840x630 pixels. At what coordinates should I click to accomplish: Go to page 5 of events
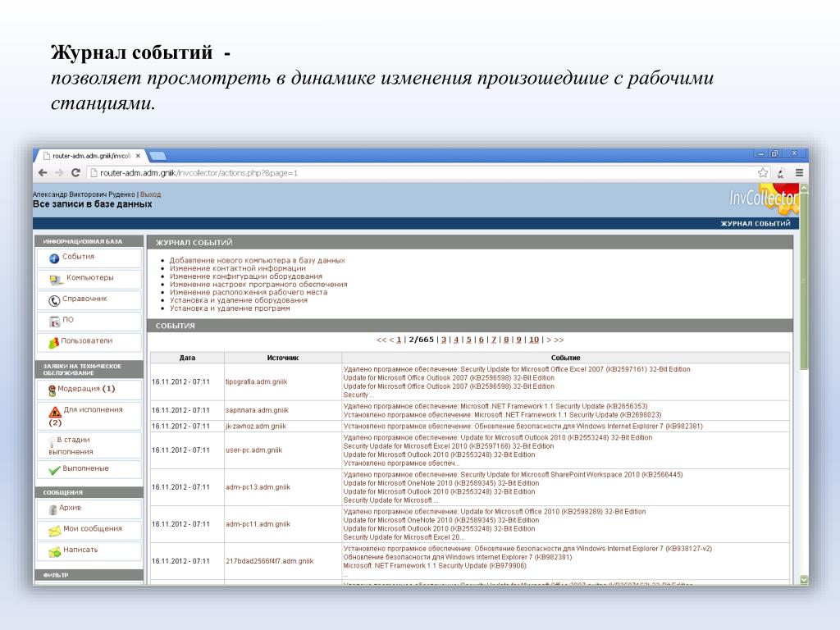[x=468, y=340]
